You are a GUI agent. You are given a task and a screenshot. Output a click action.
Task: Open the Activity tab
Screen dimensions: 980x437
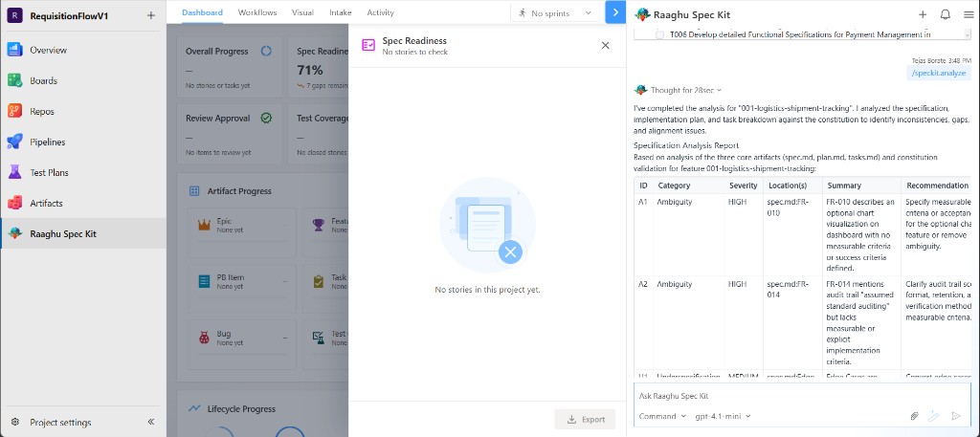380,12
